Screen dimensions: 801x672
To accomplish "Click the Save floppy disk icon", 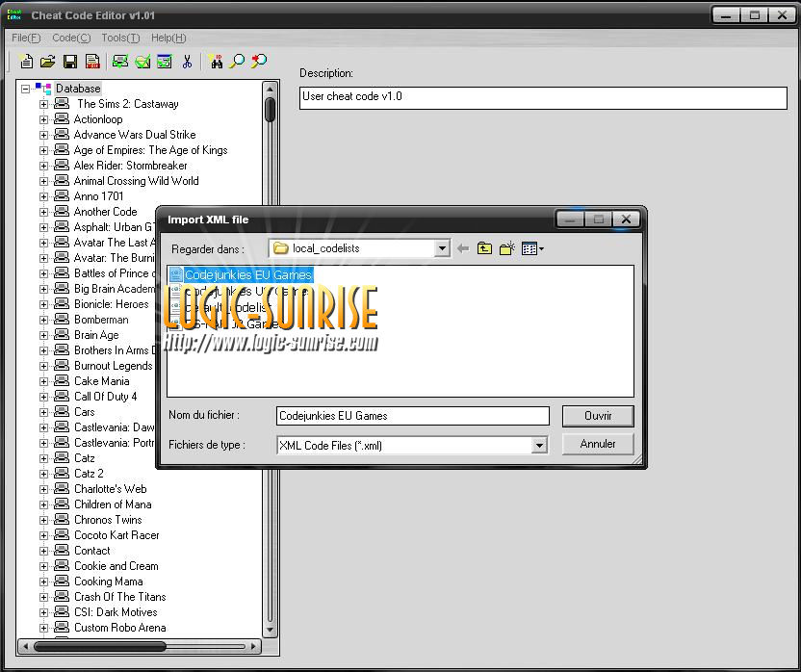I will click(70, 62).
